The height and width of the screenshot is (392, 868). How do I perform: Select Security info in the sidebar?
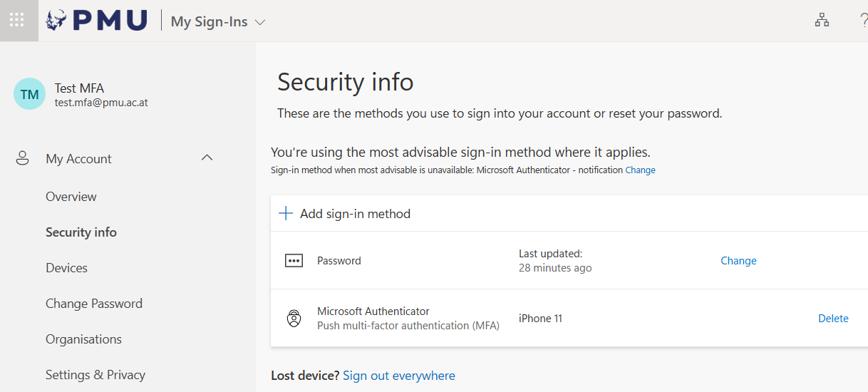click(x=81, y=232)
